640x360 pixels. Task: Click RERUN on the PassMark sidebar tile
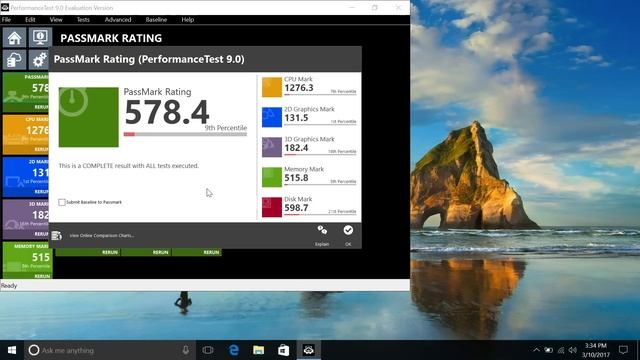pos(41,107)
